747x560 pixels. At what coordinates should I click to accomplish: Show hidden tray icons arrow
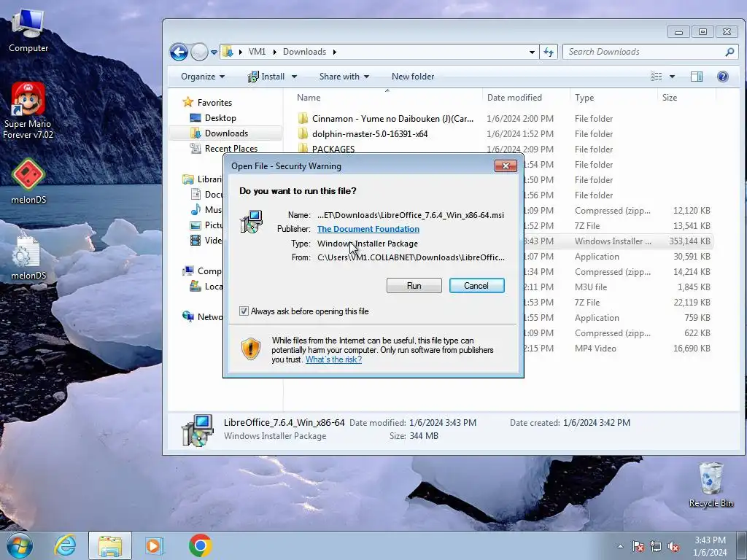coord(620,546)
